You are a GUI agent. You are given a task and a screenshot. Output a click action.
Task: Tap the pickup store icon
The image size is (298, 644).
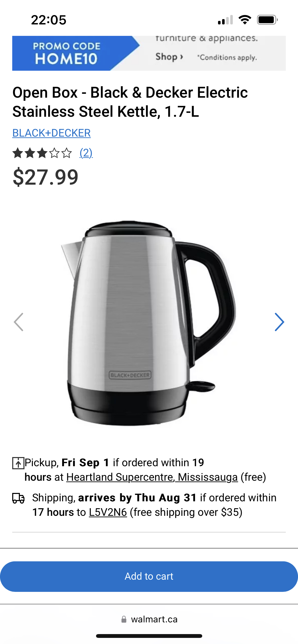click(x=18, y=463)
